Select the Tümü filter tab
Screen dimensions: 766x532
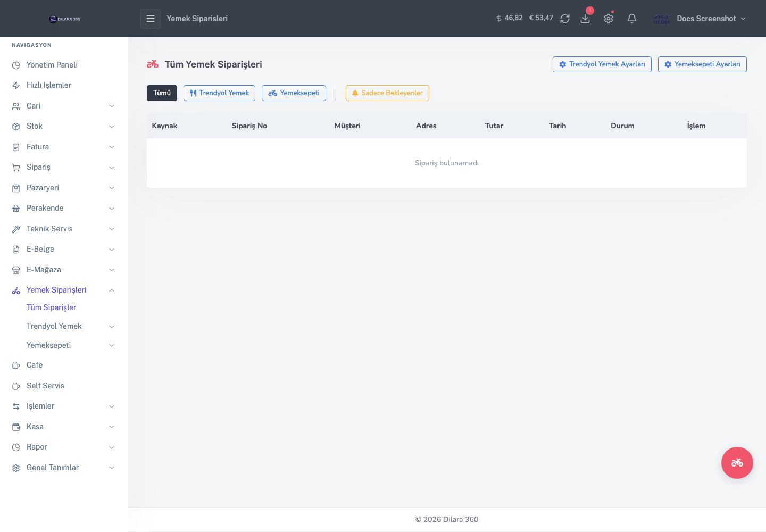coord(162,93)
